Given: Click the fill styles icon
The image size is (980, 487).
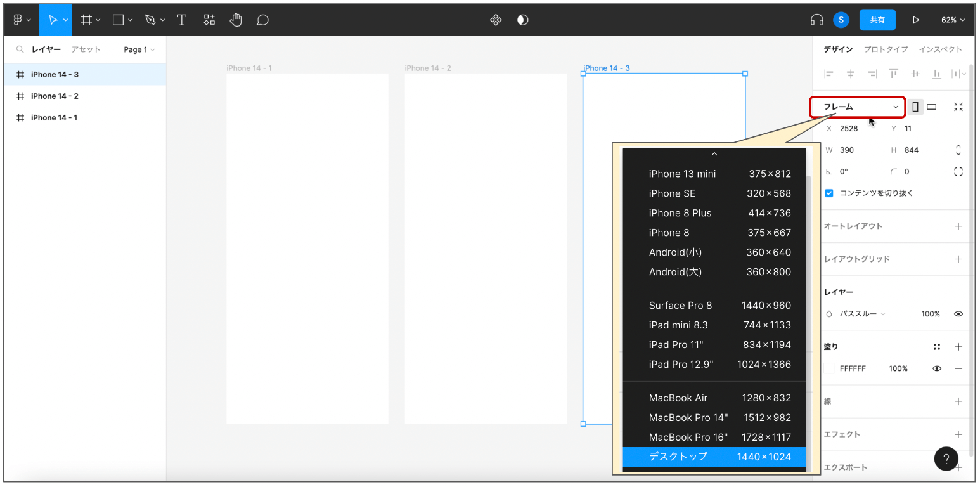Looking at the screenshot, I should pos(937,347).
